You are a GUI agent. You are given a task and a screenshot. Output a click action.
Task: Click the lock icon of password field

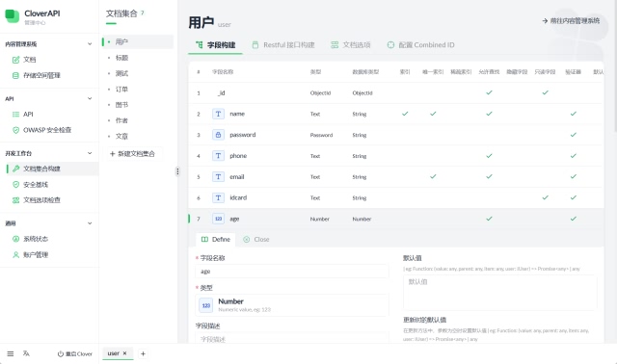point(218,135)
